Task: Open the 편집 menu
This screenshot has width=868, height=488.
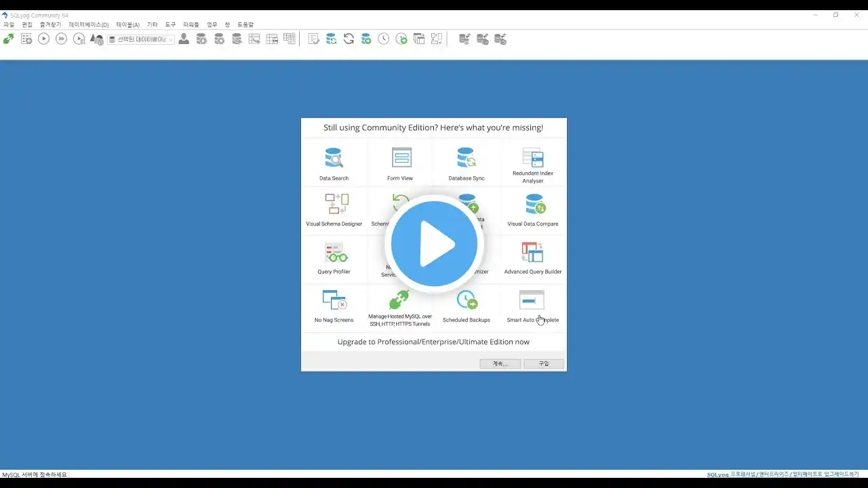Action: 27,24
